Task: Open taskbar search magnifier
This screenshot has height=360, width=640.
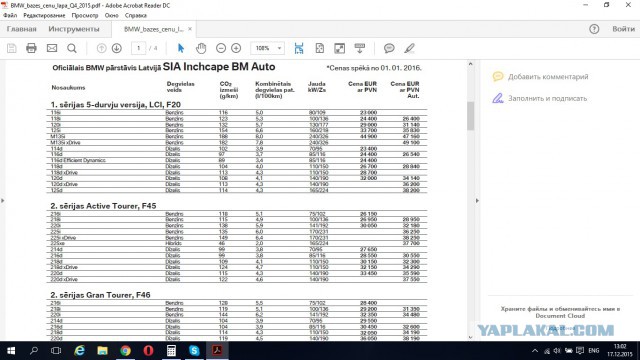Action: coord(34,351)
